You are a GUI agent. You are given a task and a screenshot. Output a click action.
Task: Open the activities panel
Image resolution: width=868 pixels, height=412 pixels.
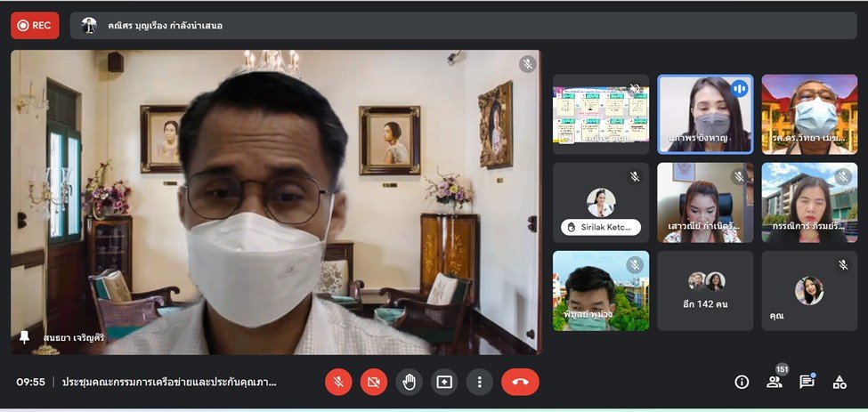click(x=840, y=382)
